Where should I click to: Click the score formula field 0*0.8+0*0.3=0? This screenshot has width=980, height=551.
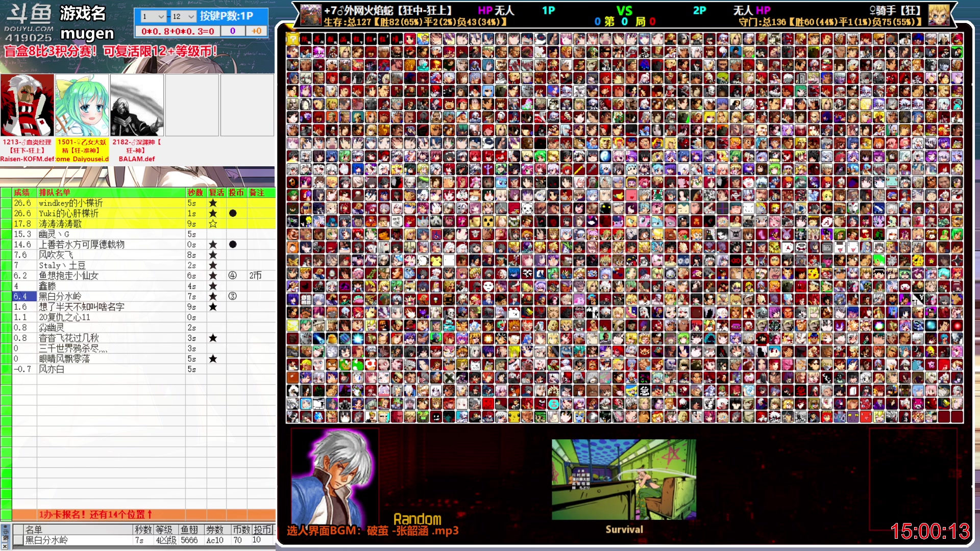pos(178,31)
